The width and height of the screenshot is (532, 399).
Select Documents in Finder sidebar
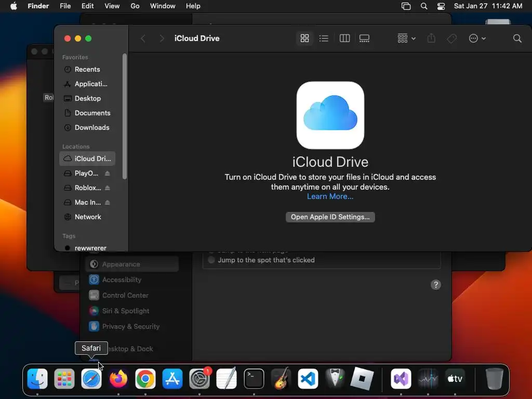pyautogui.click(x=87, y=113)
